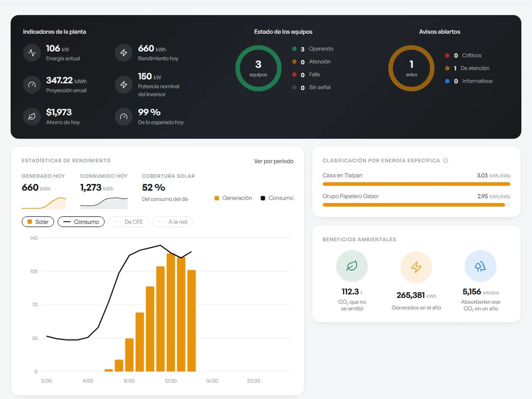Click the green 3 equipos status ring

(x=258, y=68)
